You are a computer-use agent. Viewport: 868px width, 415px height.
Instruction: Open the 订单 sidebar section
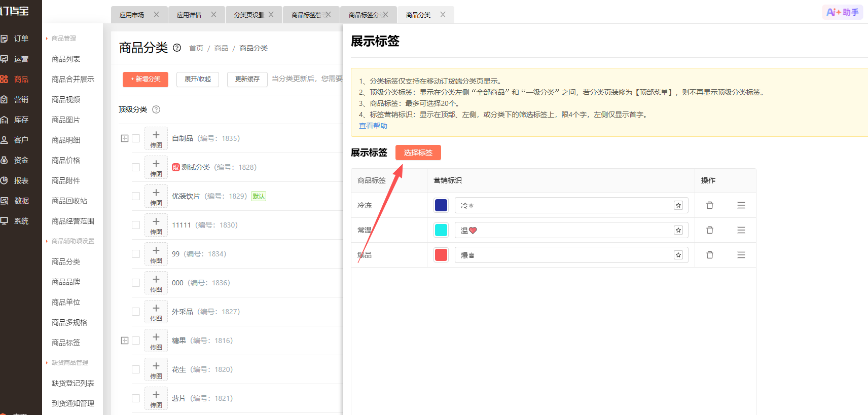coord(15,39)
